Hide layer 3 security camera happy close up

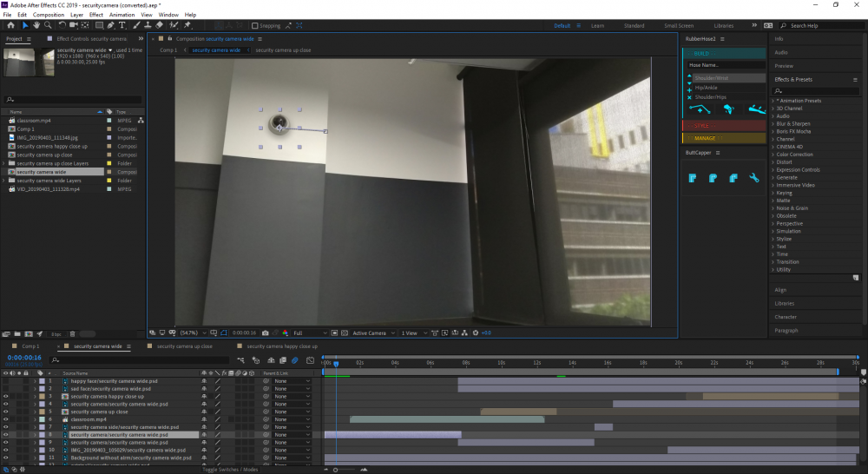click(x=6, y=396)
